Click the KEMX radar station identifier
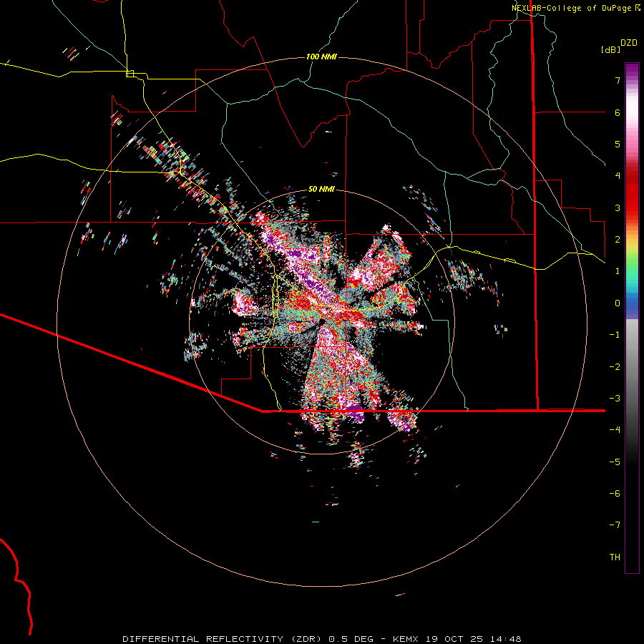644x644 pixels. click(x=406, y=639)
